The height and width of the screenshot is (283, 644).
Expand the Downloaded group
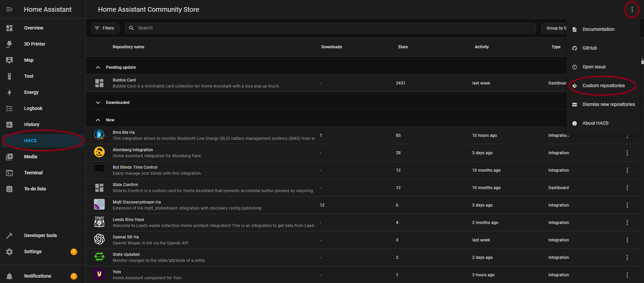(x=98, y=103)
